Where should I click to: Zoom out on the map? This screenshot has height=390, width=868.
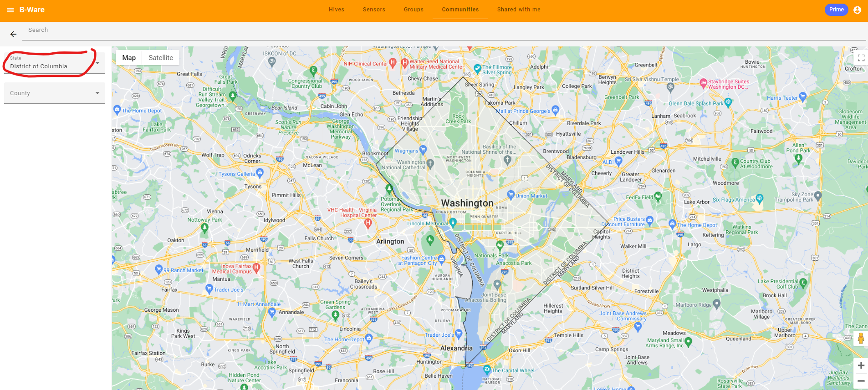click(x=861, y=381)
